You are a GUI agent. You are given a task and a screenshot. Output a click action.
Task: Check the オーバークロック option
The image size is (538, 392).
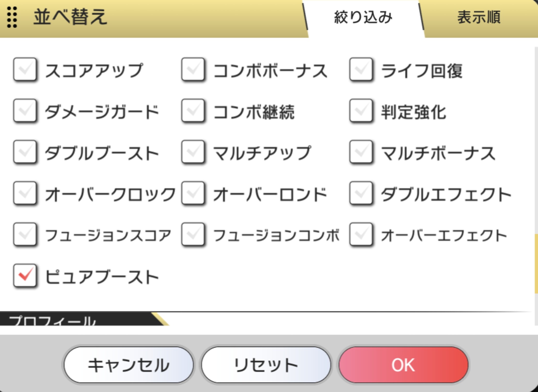pyautogui.click(x=25, y=194)
